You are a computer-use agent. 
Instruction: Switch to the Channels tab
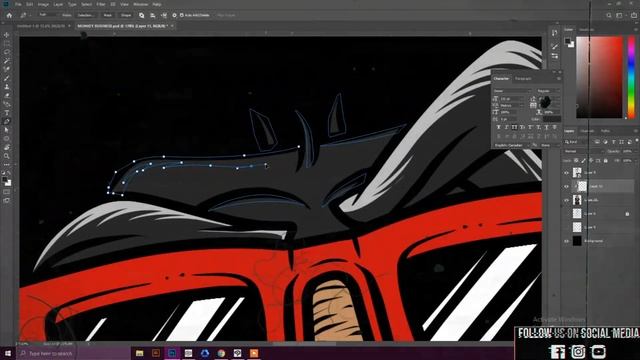coord(587,131)
